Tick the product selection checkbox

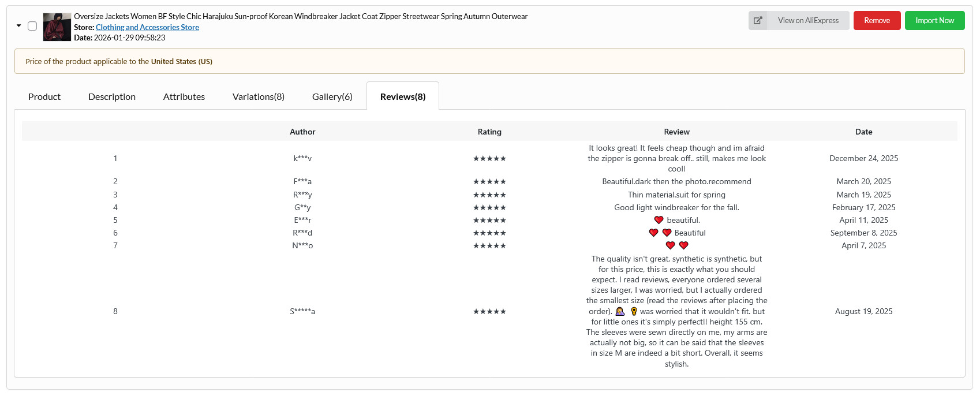click(32, 26)
